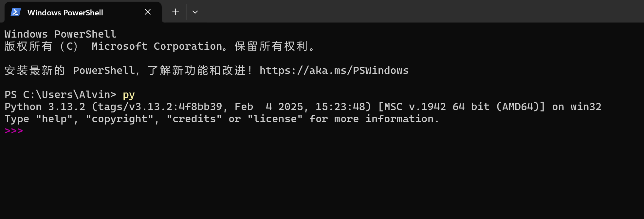Click the "Windows PowerShell" header line in terminal

point(60,34)
